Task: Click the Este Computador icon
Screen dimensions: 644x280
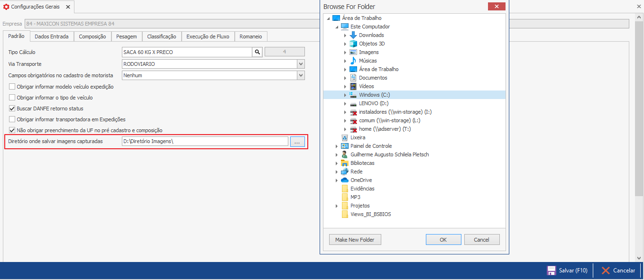Action: click(x=345, y=27)
